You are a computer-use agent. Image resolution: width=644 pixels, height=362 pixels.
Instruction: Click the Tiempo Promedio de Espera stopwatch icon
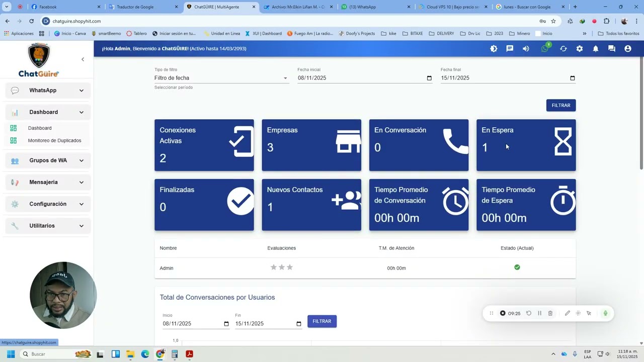pyautogui.click(x=563, y=201)
